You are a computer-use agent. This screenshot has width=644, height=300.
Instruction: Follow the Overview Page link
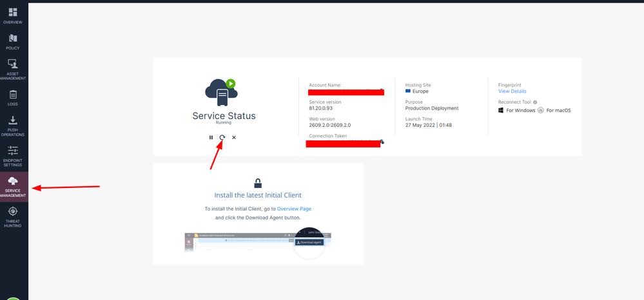click(294, 209)
